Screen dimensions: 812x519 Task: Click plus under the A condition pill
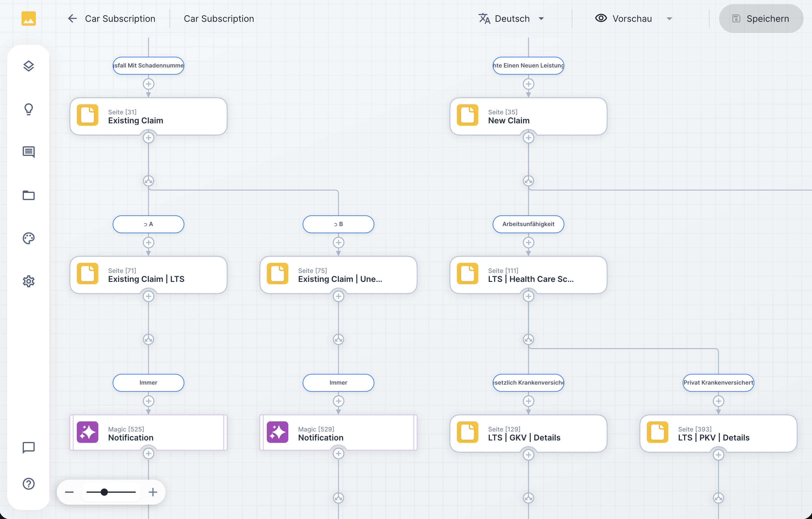point(148,243)
